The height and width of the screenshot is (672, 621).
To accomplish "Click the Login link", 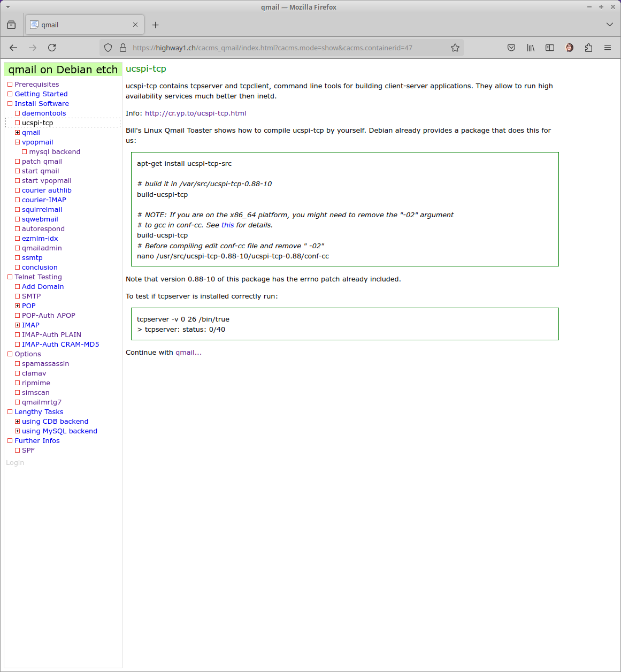I will [15, 463].
